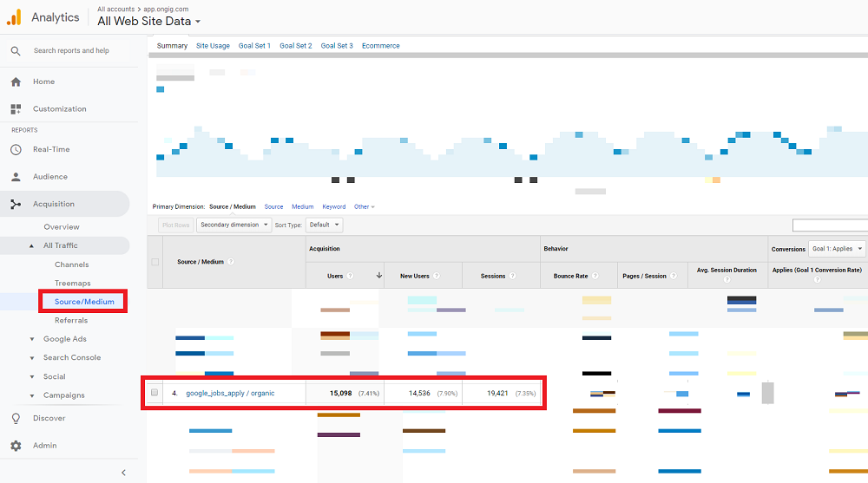868x483 pixels.
Task: Click the help icon beside Bounce Rate
Action: [595, 276]
